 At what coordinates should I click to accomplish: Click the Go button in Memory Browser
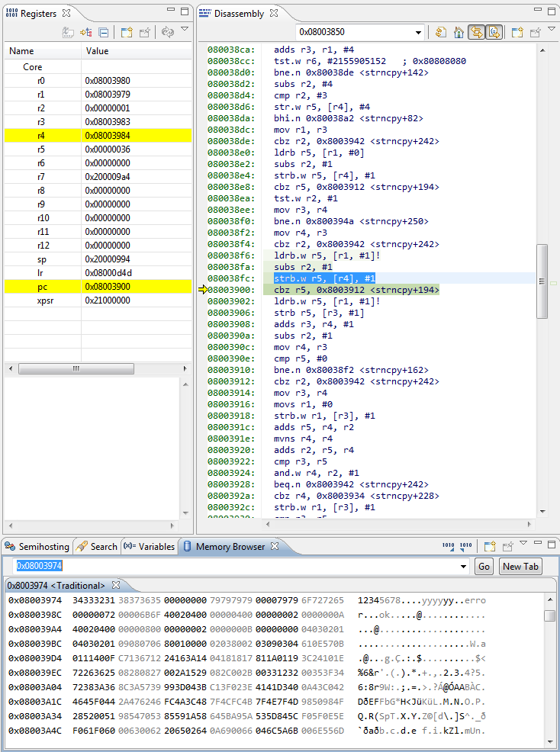pyautogui.click(x=484, y=567)
